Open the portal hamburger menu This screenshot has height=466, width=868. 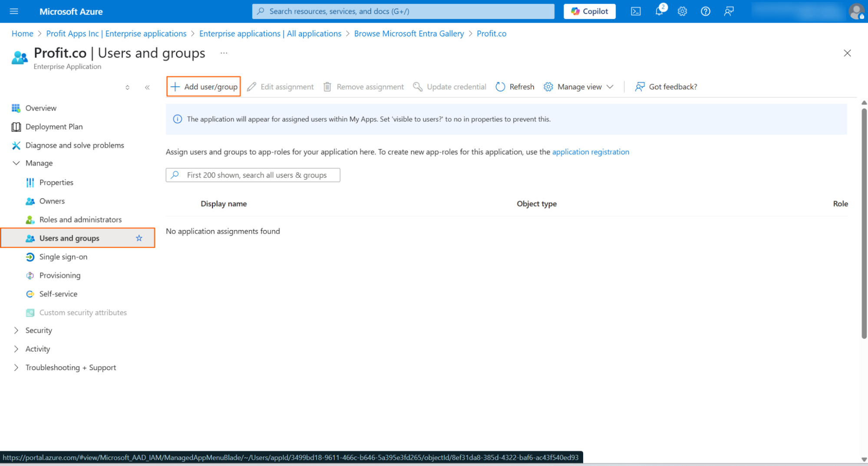point(14,11)
